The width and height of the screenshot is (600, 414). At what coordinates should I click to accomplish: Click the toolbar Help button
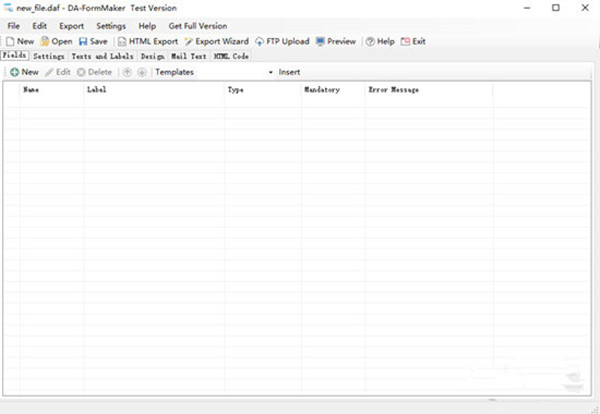(380, 41)
